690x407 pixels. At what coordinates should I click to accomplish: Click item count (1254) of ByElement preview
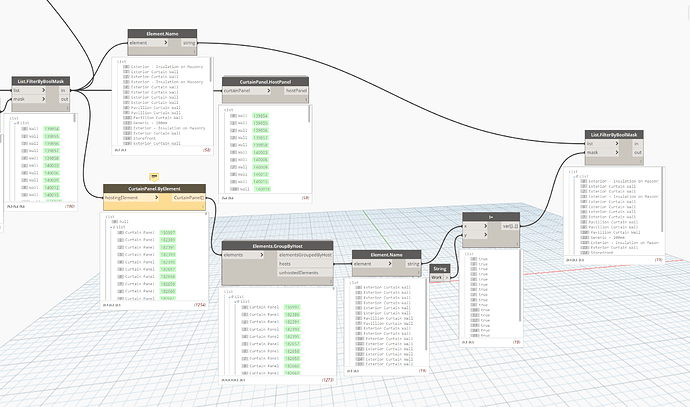point(200,304)
